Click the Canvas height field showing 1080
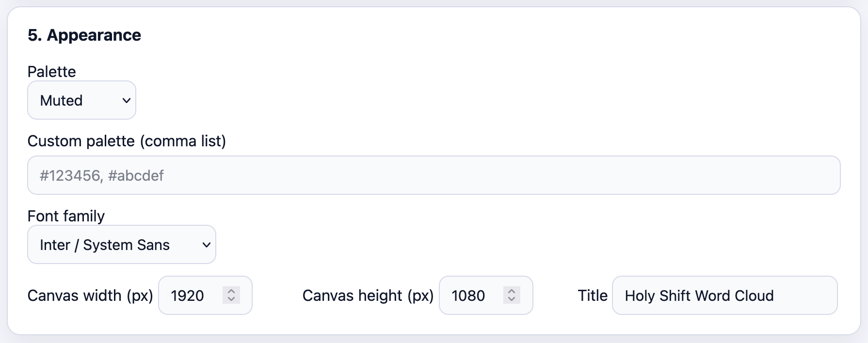This screenshot has height=343, width=868. (472, 296)
